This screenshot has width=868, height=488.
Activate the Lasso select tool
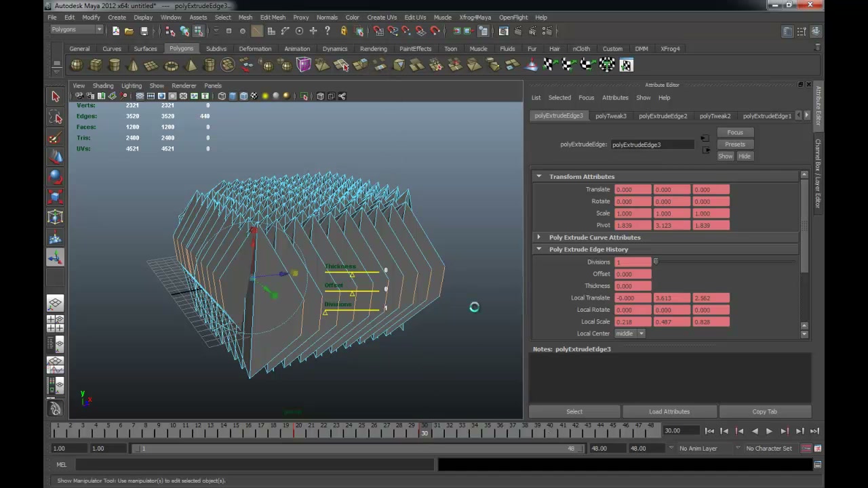(x=56, y=118)
